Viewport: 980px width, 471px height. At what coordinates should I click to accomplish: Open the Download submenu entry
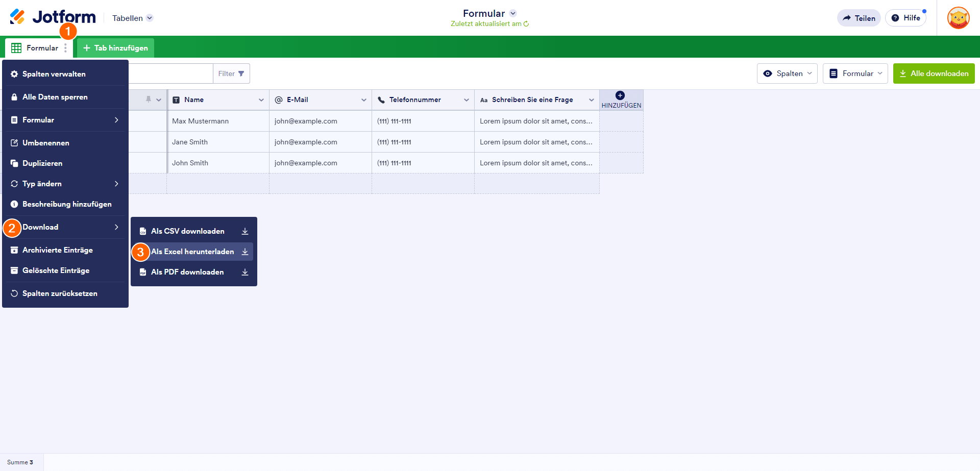pyautogui.click(x=65, y=227)
